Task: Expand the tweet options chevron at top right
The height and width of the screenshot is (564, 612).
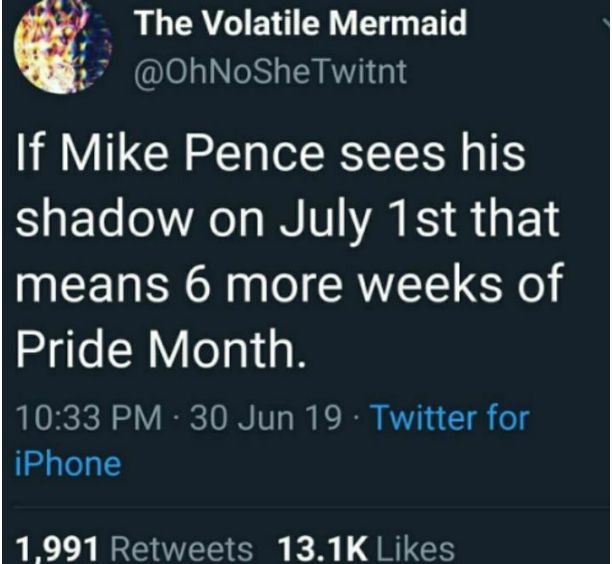Action: click(606, 24)
